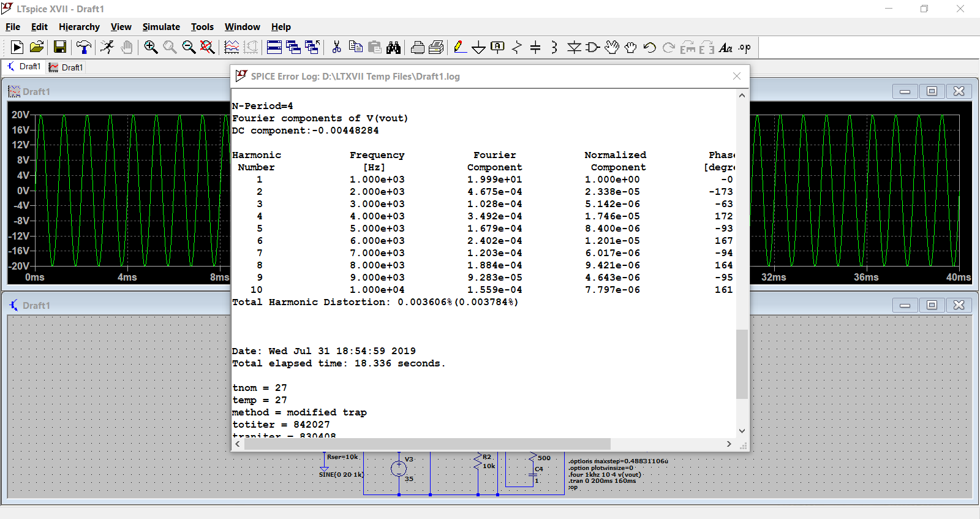This screenshot has width=980, height=519.
Task: Save the schematic with the floppy icon
Action: coord(60,47)
